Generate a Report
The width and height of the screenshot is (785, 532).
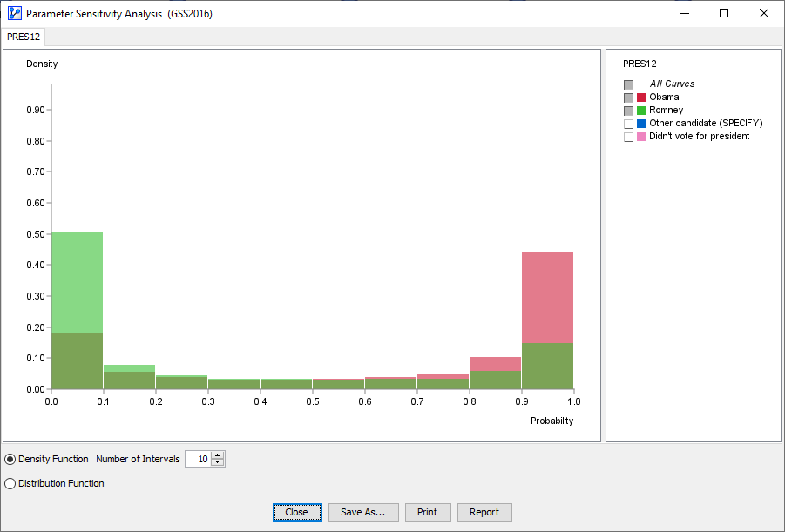pyautogui.click(x=484, y=512)
